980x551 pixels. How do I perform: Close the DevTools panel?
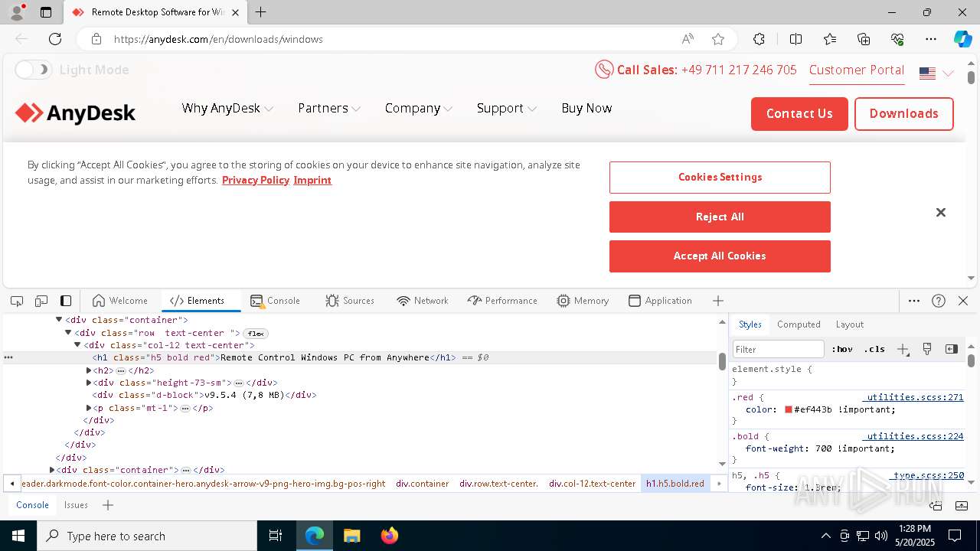pos(963,301)
